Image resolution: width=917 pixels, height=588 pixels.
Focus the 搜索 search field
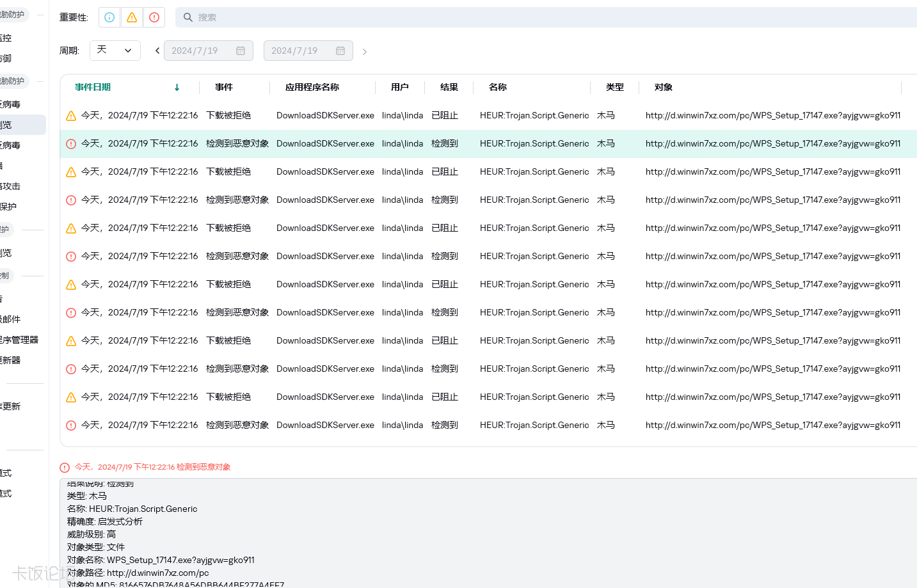click(546, 17)
